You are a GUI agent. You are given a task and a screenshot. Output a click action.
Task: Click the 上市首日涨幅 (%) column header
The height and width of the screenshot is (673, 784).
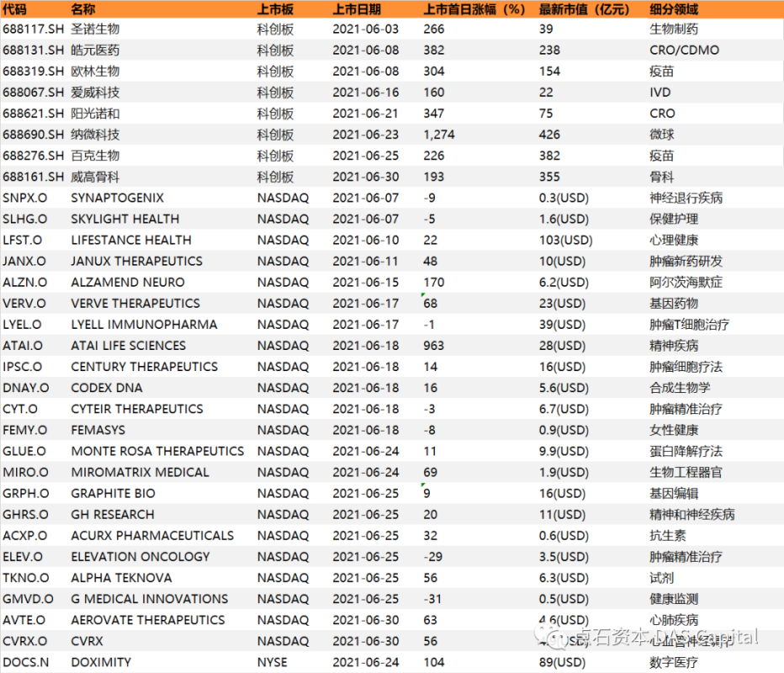coord(474,9)
